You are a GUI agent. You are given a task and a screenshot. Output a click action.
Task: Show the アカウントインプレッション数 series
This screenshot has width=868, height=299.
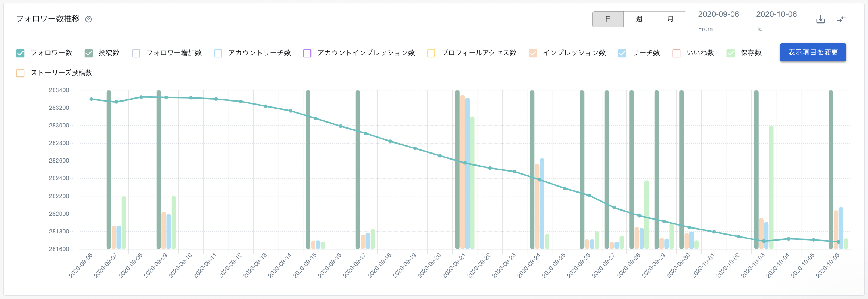pyautogui.click(x=307, y=53)
